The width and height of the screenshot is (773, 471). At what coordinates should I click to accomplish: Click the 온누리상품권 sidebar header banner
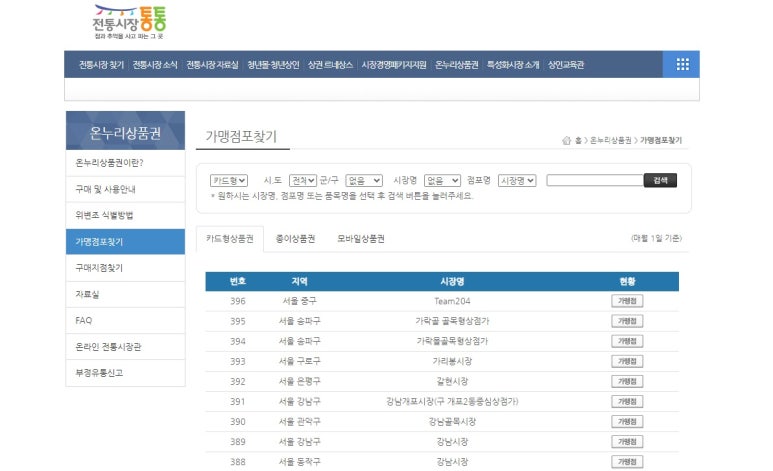click(x=125, y=131)
